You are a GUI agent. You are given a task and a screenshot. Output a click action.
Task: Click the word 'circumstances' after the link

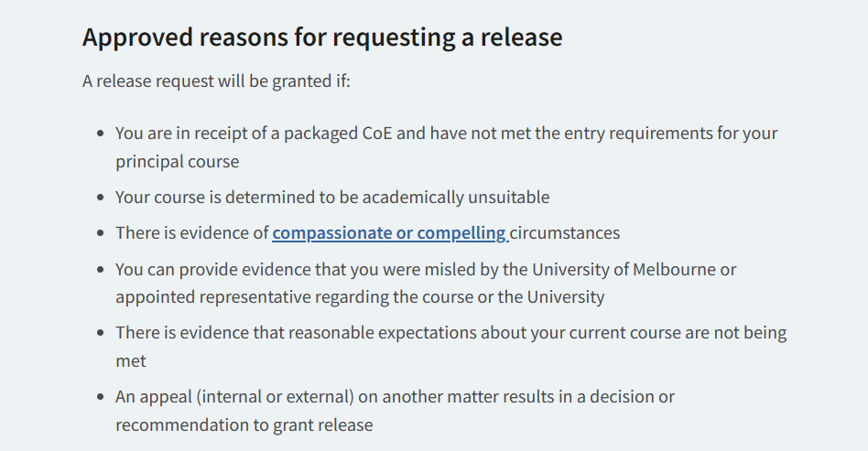(x=565, y=233)
